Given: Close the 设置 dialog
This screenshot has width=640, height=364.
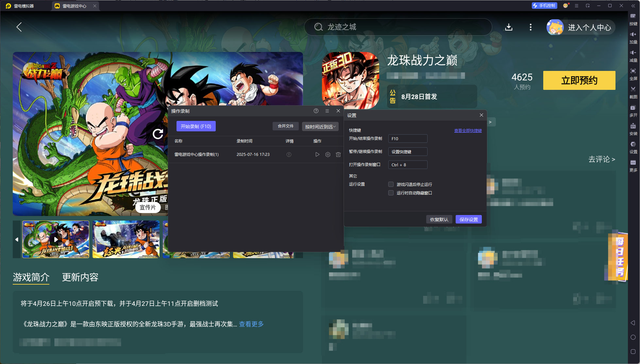Looking at the screenshot, I should point(481,115).
